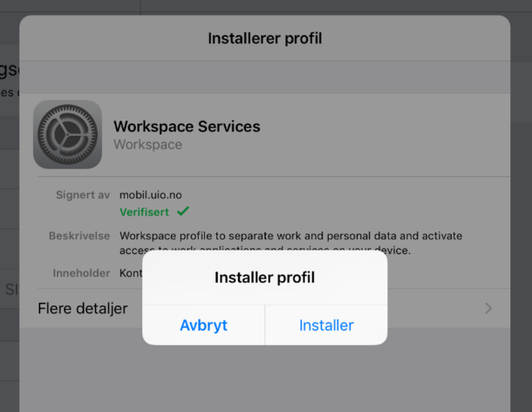Viewport: 532px width, 412px height.
Task: Click the Installer profil dialog title
Action: click(264, 278)
